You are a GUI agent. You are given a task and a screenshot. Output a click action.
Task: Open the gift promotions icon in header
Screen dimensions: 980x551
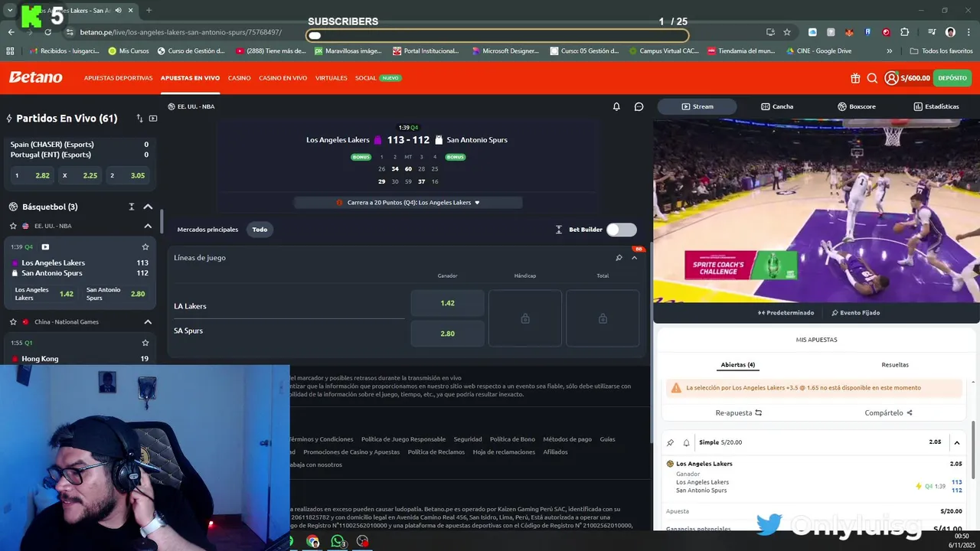pos(855,78)
